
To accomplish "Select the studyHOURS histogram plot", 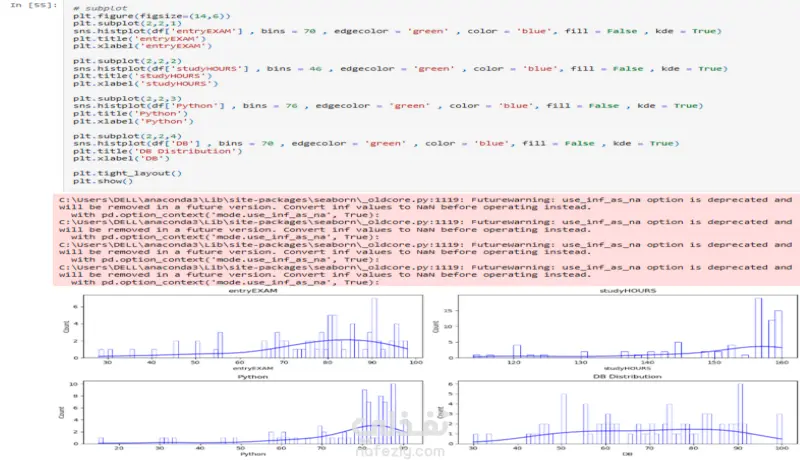I will (628, 326).
